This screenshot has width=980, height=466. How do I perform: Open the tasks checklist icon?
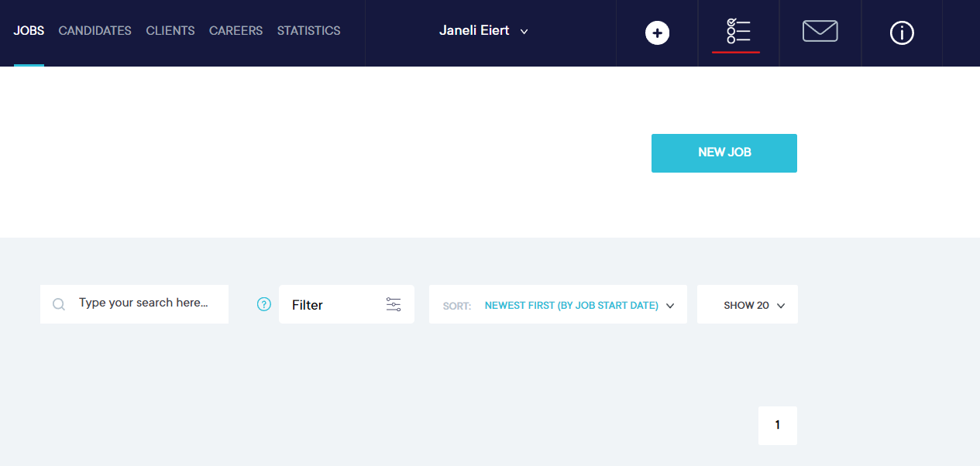pos(738,32)
